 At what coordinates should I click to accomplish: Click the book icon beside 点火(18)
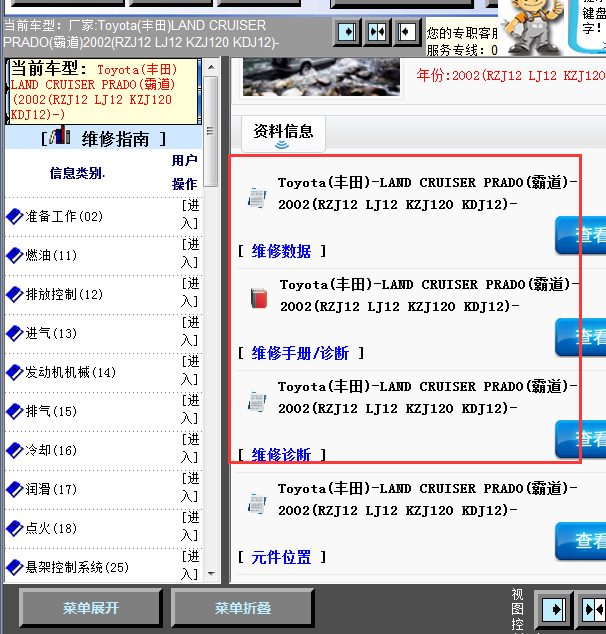[15, 528]
